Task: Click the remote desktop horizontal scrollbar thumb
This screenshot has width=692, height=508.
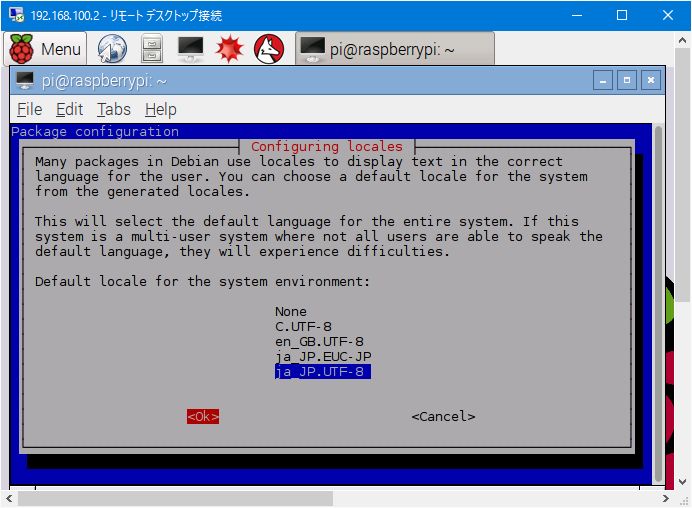Action: point(175,499)
